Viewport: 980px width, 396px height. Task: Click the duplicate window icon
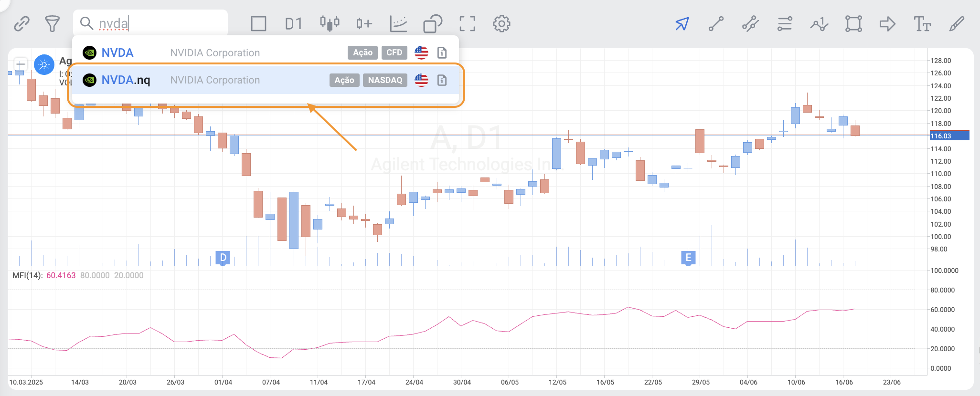pyautogui.click(x=433, y=23)
